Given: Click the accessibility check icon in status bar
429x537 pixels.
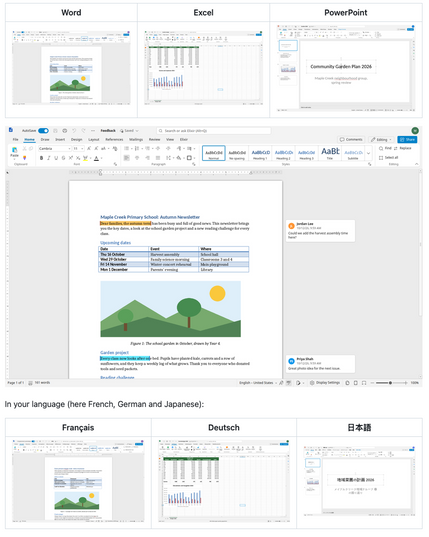Looking at the screenshot, I should pos(281,383).
